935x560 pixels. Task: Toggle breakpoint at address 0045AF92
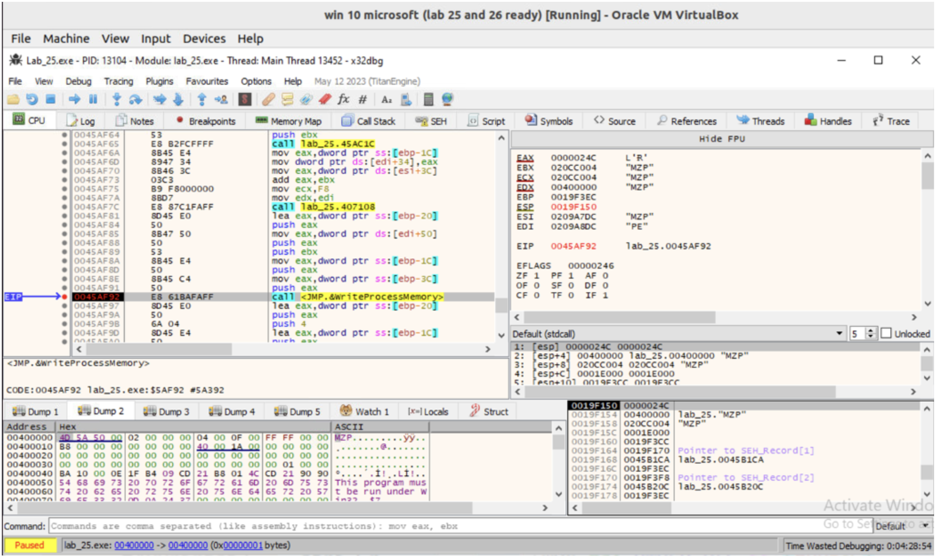click(65, 297)
